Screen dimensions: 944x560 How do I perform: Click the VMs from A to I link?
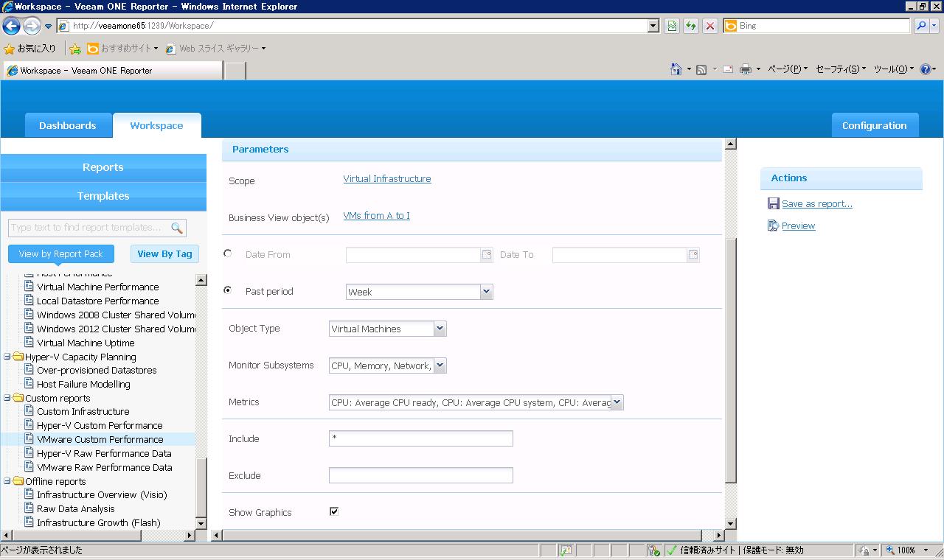[x=376, y=216]
